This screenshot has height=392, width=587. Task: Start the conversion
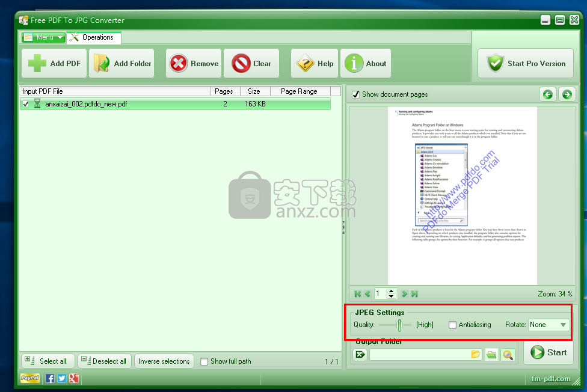pos(549,352)
